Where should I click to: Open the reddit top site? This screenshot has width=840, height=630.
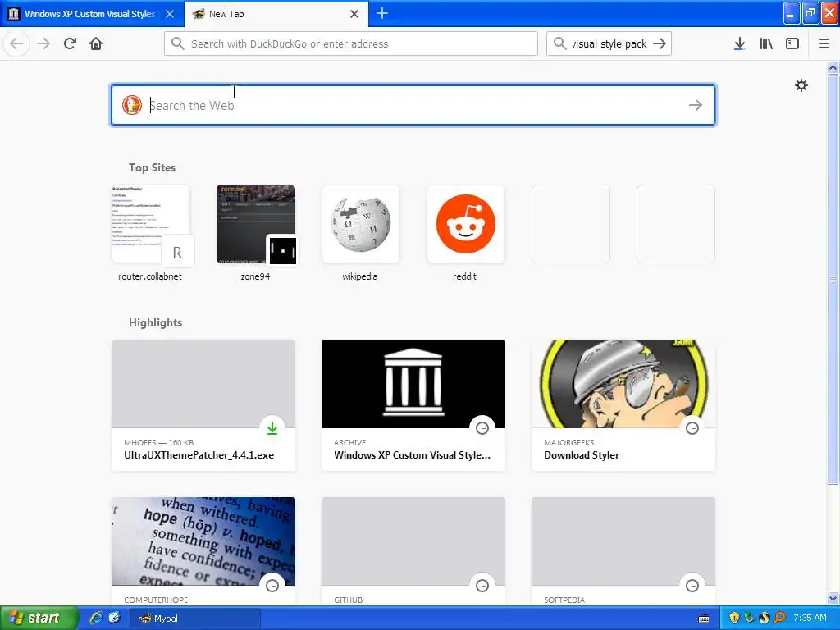tap(466, 233)
